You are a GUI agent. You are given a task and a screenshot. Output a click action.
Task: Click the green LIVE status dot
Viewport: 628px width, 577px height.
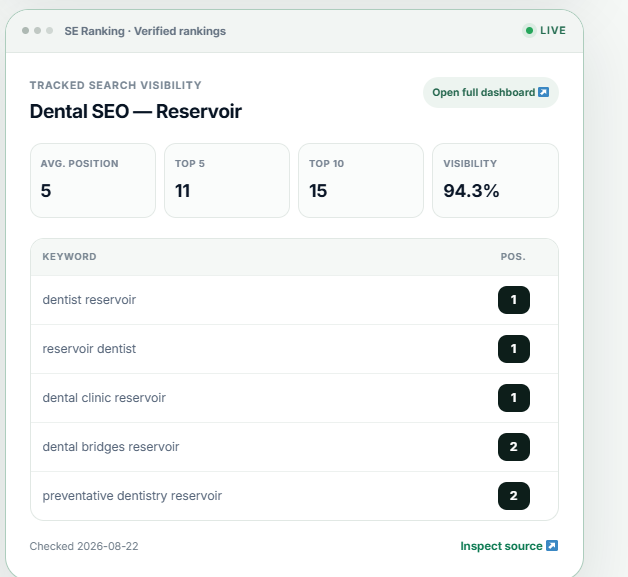(x=529, y=31)
